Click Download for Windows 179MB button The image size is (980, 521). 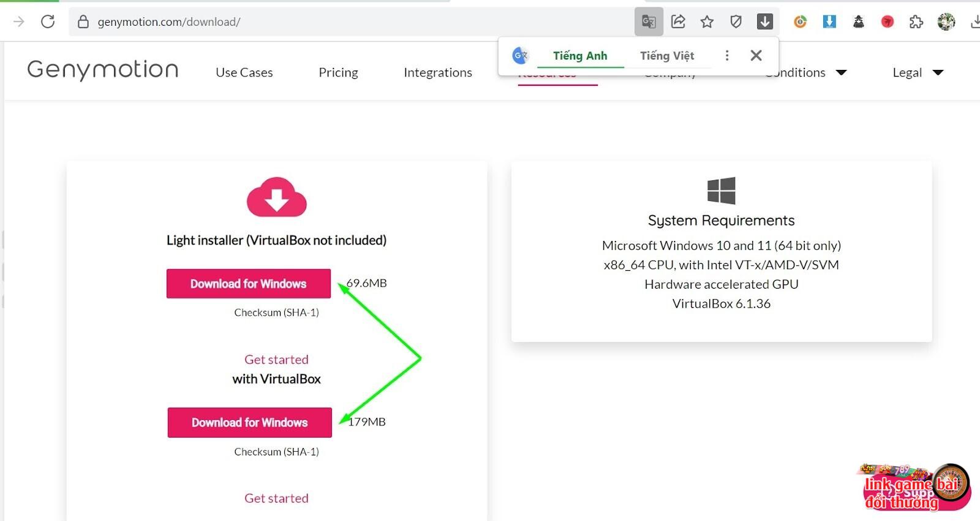(x=250, y=422)
